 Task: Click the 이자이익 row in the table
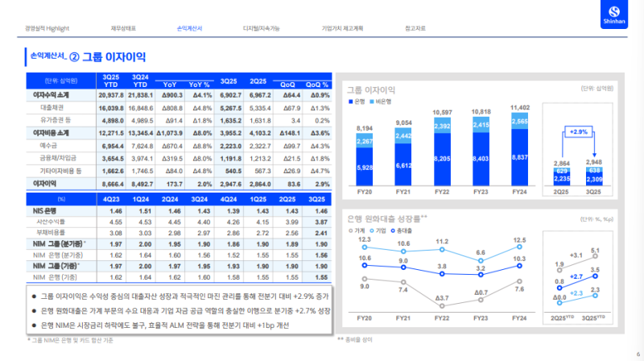(x=47, y=184)
